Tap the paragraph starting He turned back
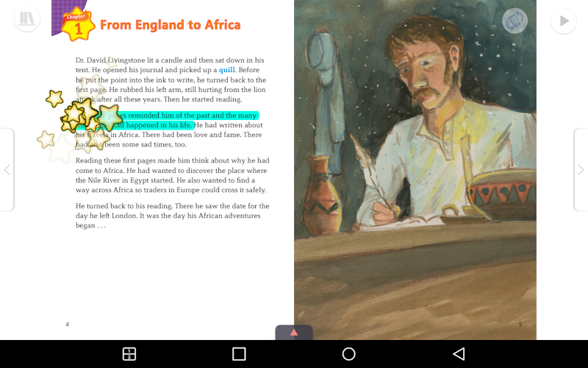Screen dimensions: 588x368 point(173,216)
